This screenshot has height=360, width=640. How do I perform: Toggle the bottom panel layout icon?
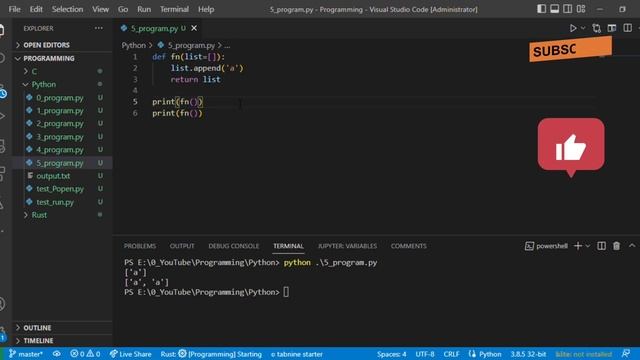pos(554,9)
